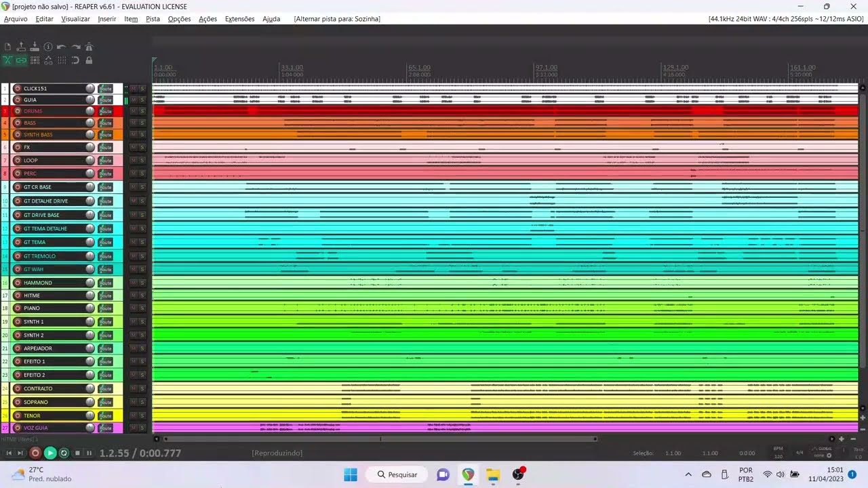The height and width of the screenshot is (488, 868).
Task: Toggle ripple editing grid icon
Action: coord(35,60)
